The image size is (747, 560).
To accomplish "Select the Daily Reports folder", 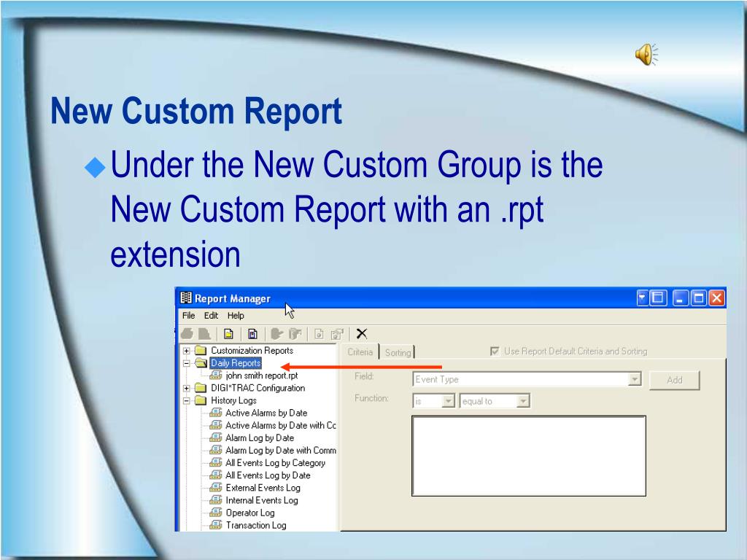I will point(236,363).
